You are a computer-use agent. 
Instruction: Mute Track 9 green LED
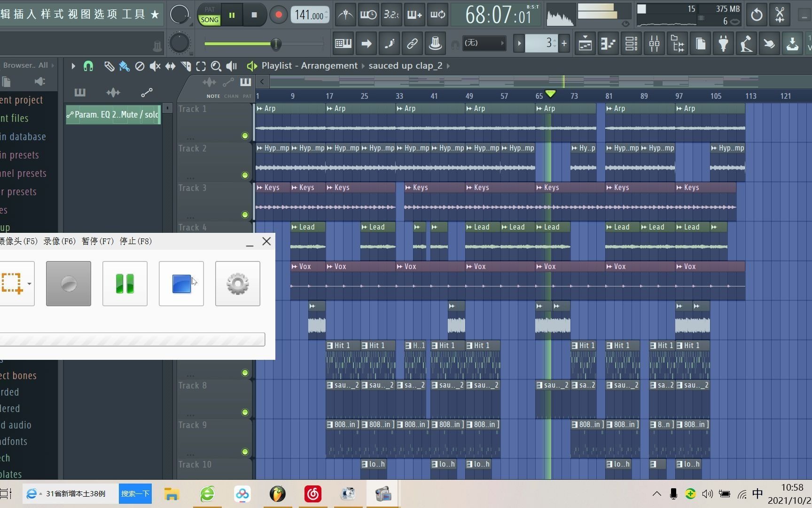[x=245, y=452]
